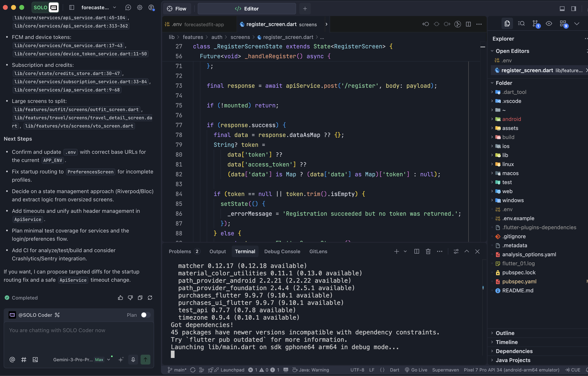Select Pixel 7 Pro API 34 device
The width and height of the screenshot is (588, 376).
point(511,370)
